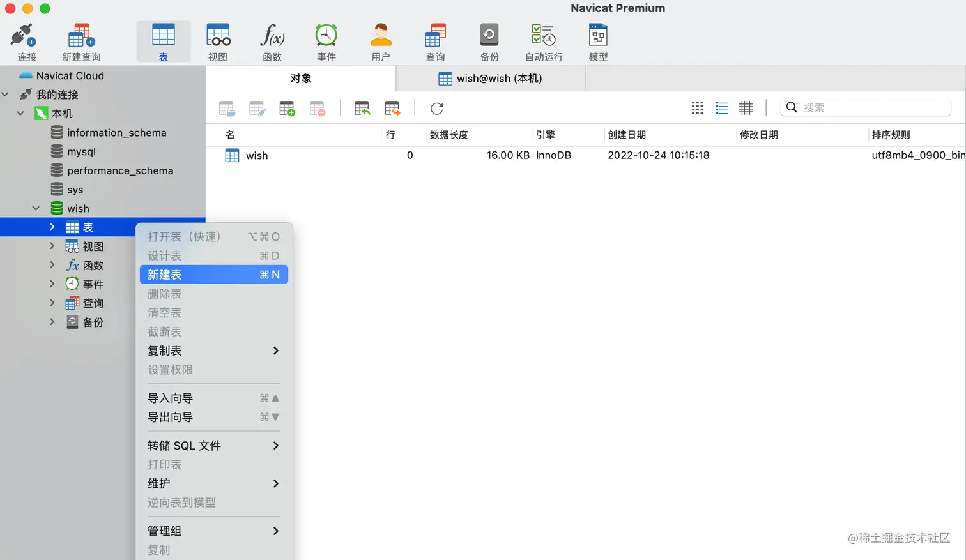Click the New Query toolbar icon
This screenshot has height=560, width=966.
point(81,42)
